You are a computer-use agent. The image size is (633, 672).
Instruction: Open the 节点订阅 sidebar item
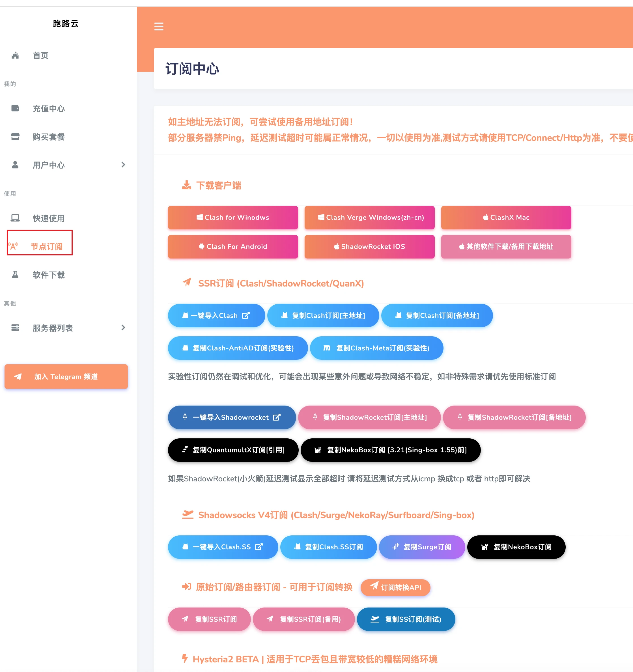click(x=46, y=246)
